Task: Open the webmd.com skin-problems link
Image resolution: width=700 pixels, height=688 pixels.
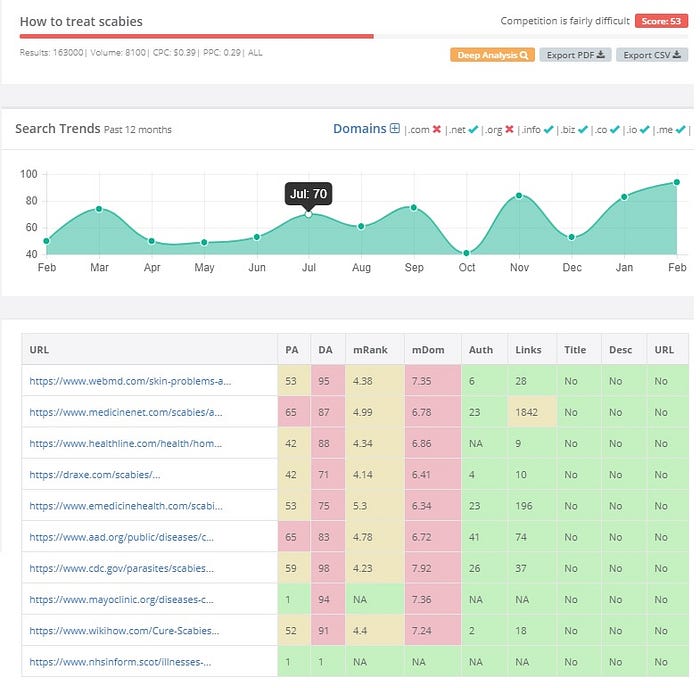Action: tap(130, 381)
